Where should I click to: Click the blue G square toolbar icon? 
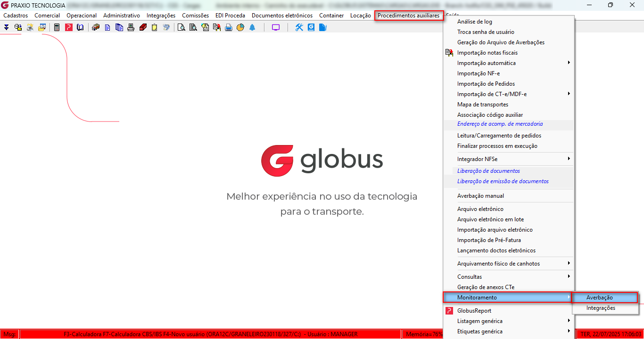pyautogui.click(x=311, y=27)
